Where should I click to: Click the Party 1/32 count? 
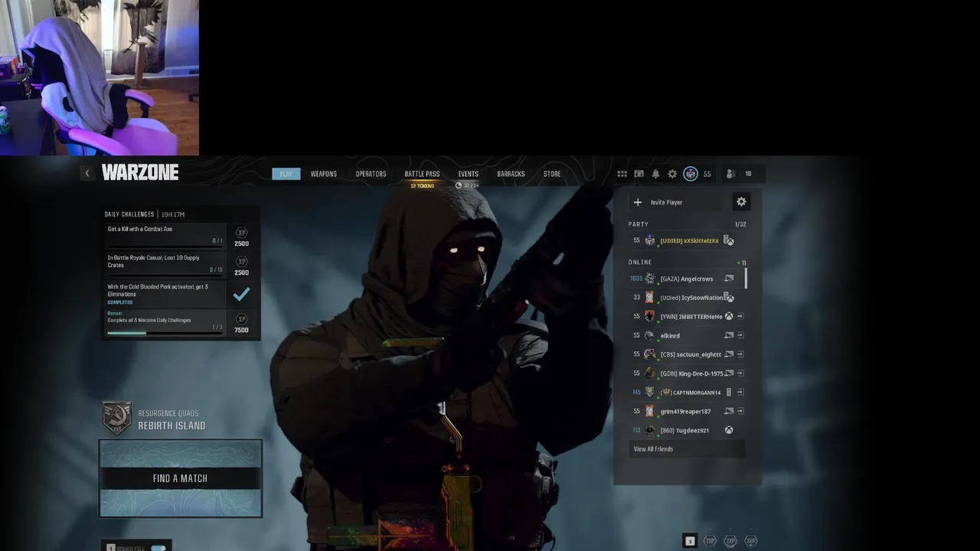(740, 224)
